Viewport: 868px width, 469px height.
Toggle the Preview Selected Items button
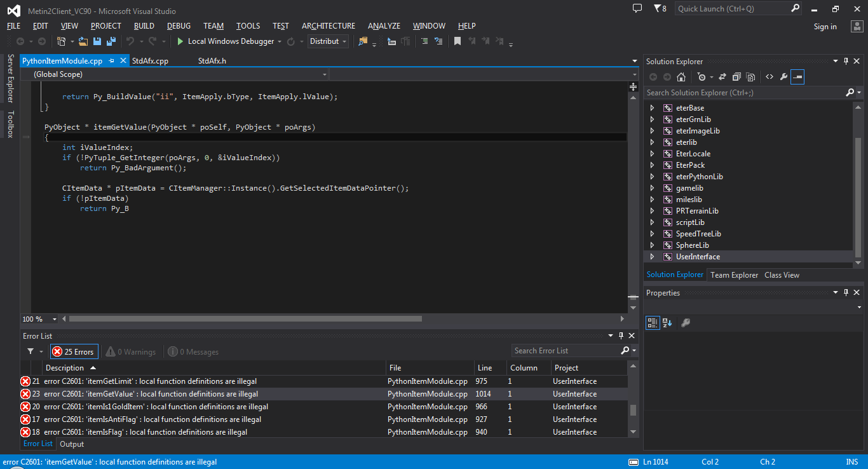797,77
